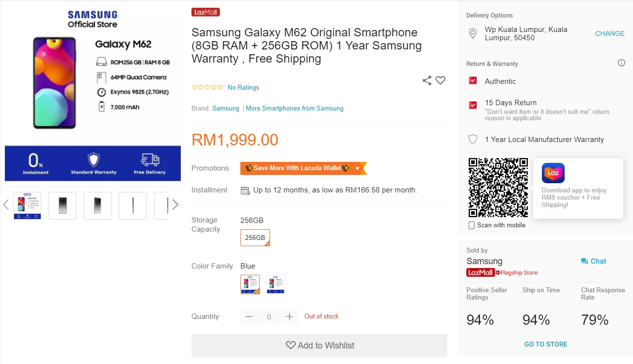Click the Laz app logo icon
This screenshot has width=633, height=364.
(553, 173)
